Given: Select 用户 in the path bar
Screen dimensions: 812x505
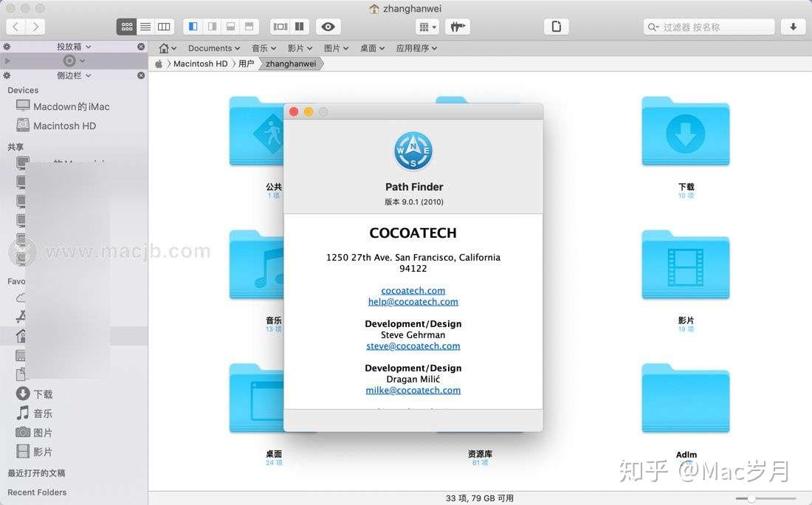Looking at the screenshot, I should coord(246,63).
